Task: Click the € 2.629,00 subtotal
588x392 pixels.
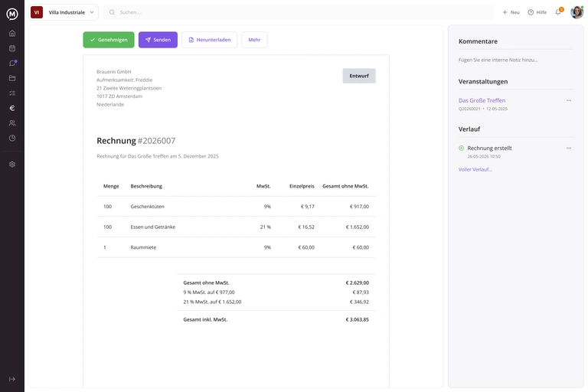Action: point(358,283)
